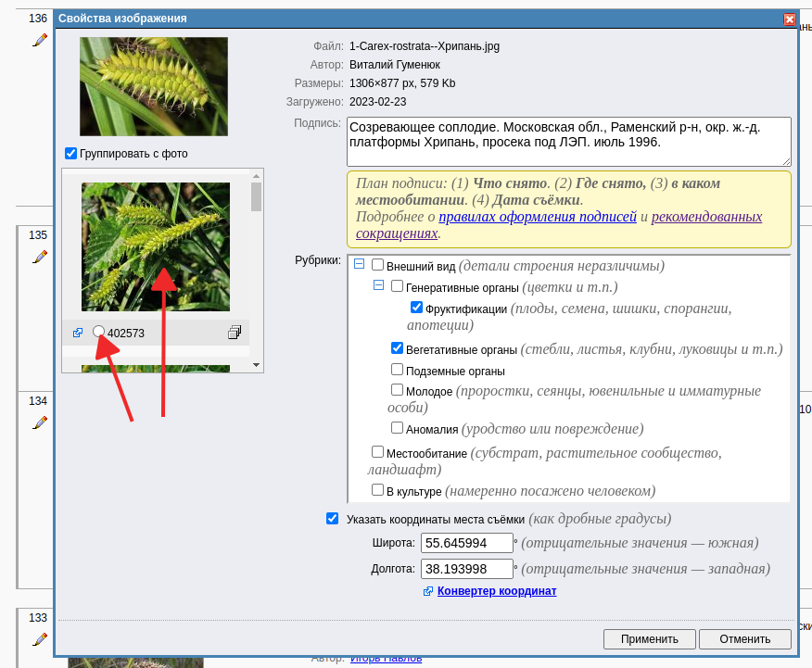Select the radio button for photo 402573
Image resolution: width=812 pixels, height=668 pixels.
pos(99,332)
